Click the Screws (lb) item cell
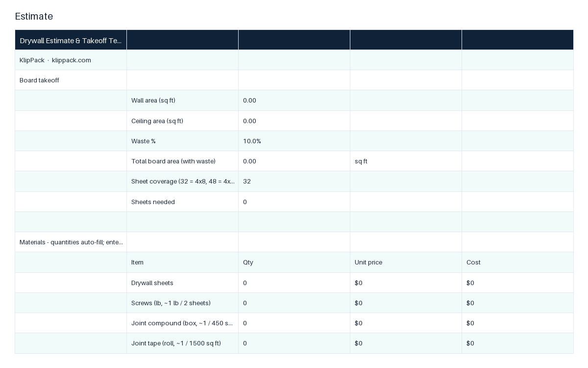Viewport: 588px width, 368px height. [x=183, y=303]
